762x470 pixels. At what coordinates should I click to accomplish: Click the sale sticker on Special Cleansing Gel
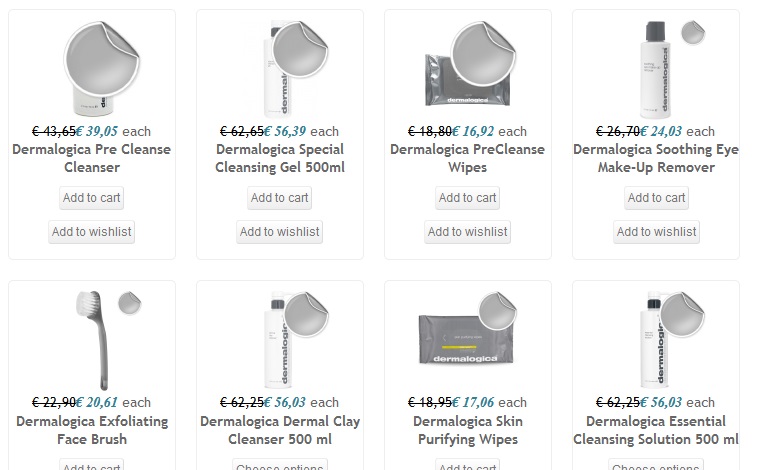pyautogui.click(x=296, y=50)
